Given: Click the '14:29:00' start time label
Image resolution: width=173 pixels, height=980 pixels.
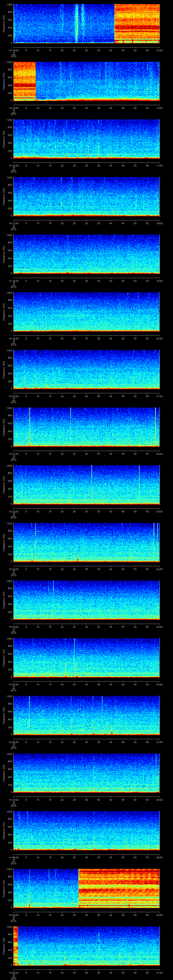Looking at the screenshot, I should (x=13, y=915).
